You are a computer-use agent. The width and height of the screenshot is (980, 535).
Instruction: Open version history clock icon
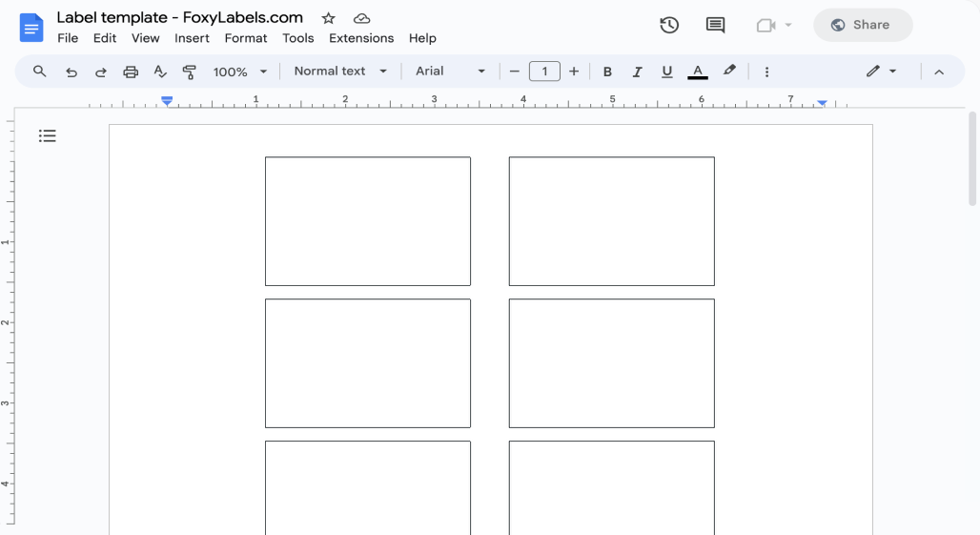[669, 25]
